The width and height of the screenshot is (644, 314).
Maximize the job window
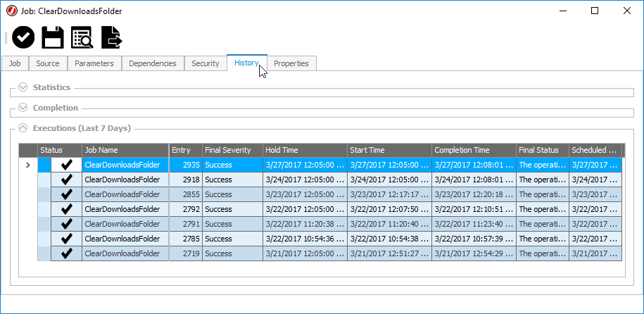coord(594,11)
